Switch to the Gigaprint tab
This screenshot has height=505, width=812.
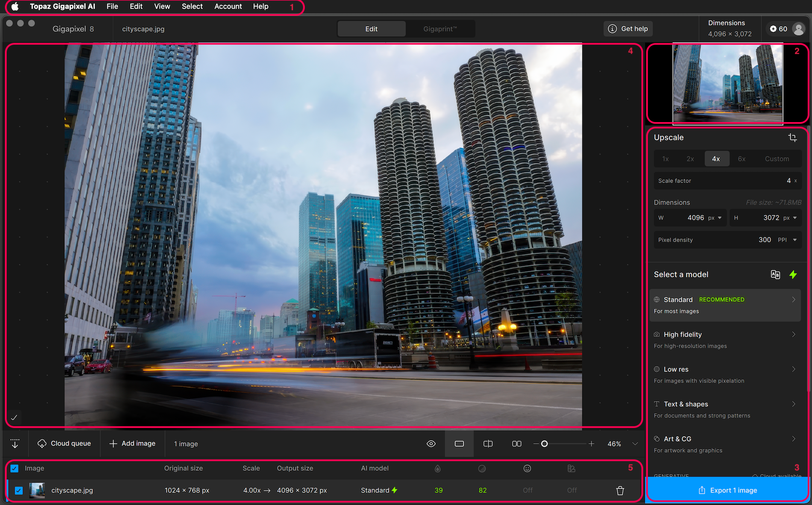(x=440, y=29)
